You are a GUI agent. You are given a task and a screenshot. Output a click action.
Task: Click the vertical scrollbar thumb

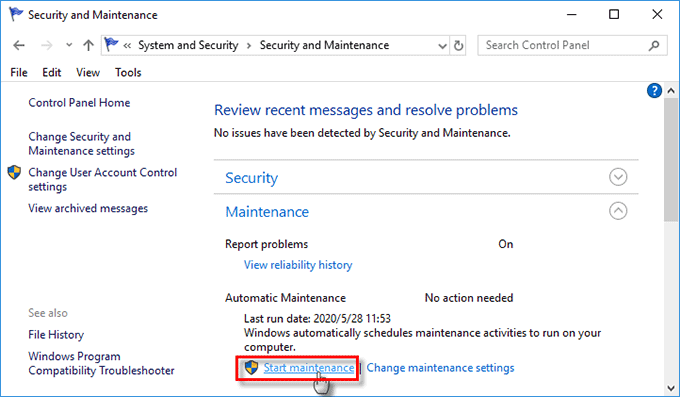(671, 161)
